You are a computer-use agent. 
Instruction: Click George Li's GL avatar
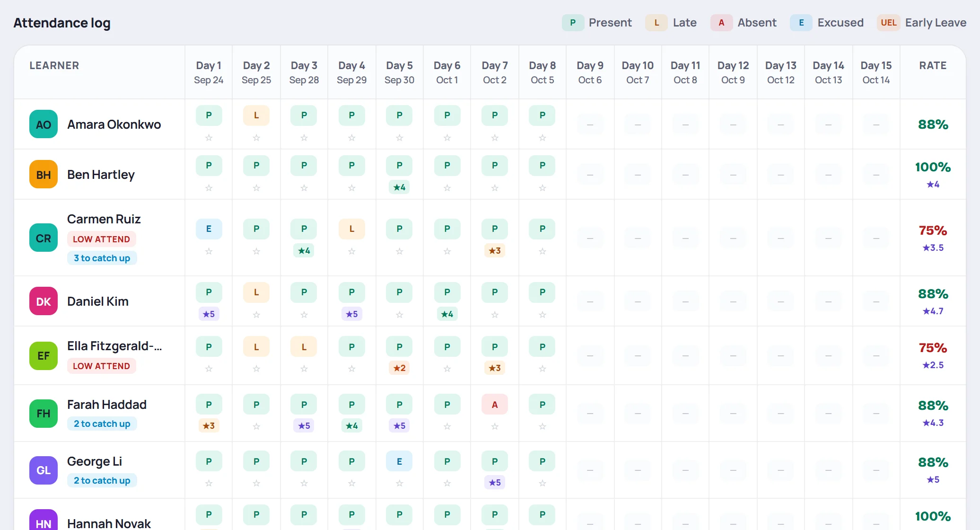click(x=44, y=470)
